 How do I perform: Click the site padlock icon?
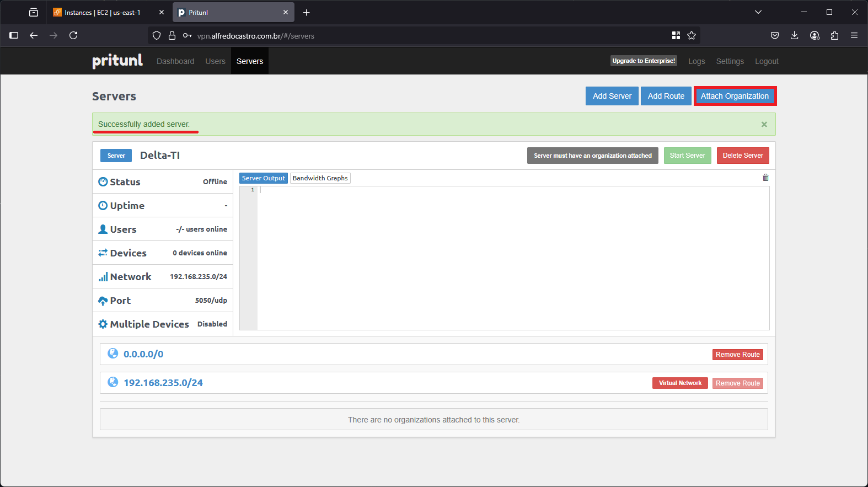click(x=172, y=35)
